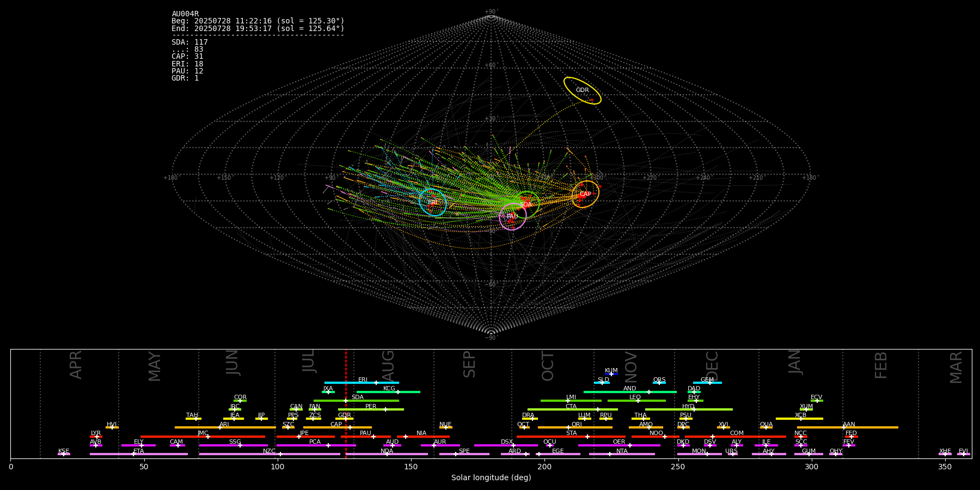The width and height of the screenshot is (980, 490).
Task: Select the red JMC shower bar
Action: (x=203, y=437)
